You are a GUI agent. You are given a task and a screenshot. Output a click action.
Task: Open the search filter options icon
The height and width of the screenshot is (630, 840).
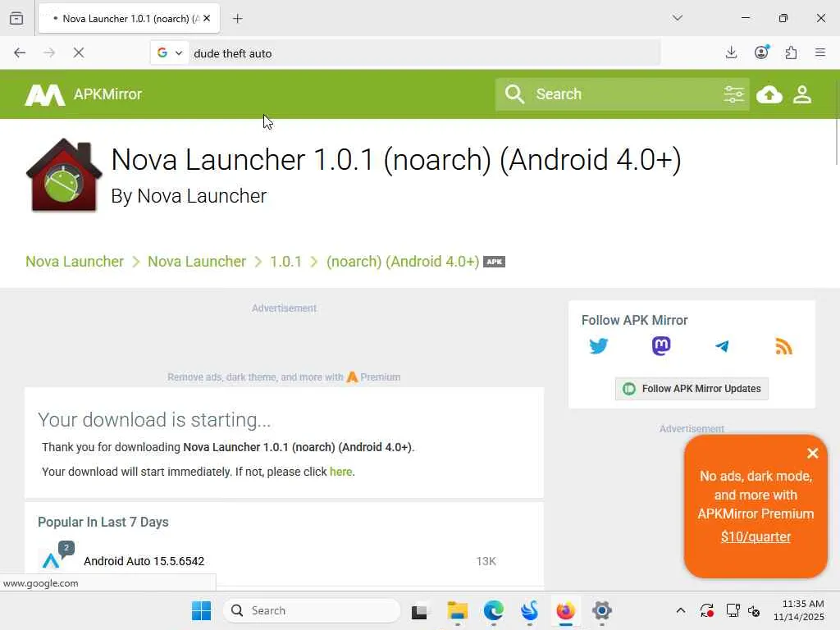click(x=733, y=94)
